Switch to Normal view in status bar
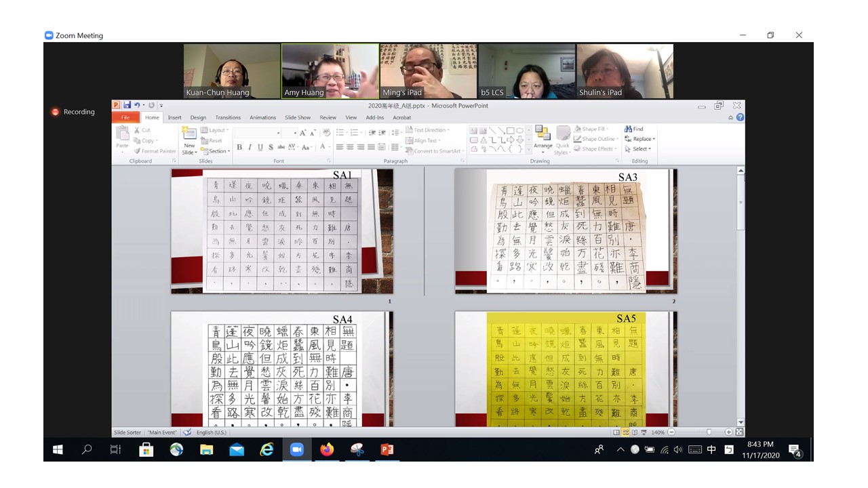 click(x=616, y=432)
